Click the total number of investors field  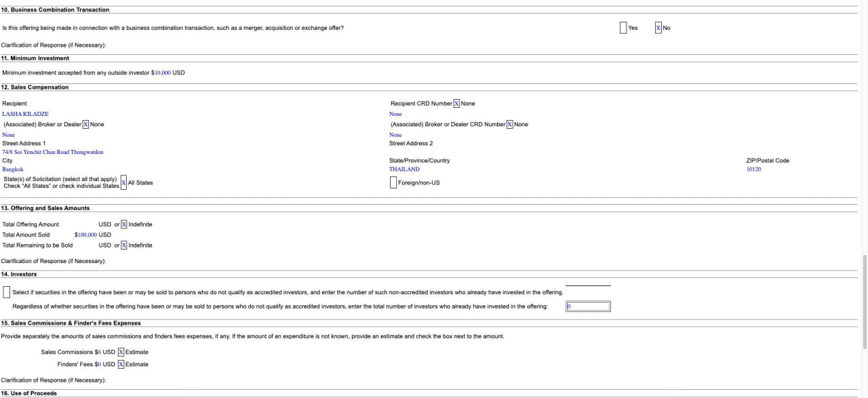588,306
